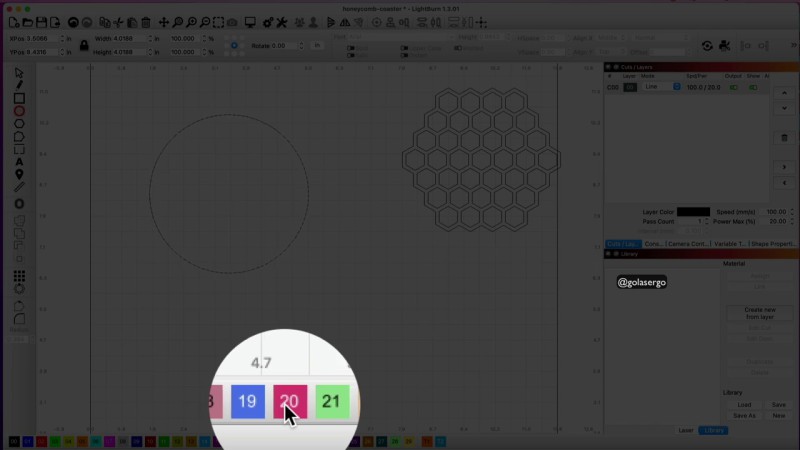Select the Ellipse drawing tool

pyautogui.click(x=19, y=111)
